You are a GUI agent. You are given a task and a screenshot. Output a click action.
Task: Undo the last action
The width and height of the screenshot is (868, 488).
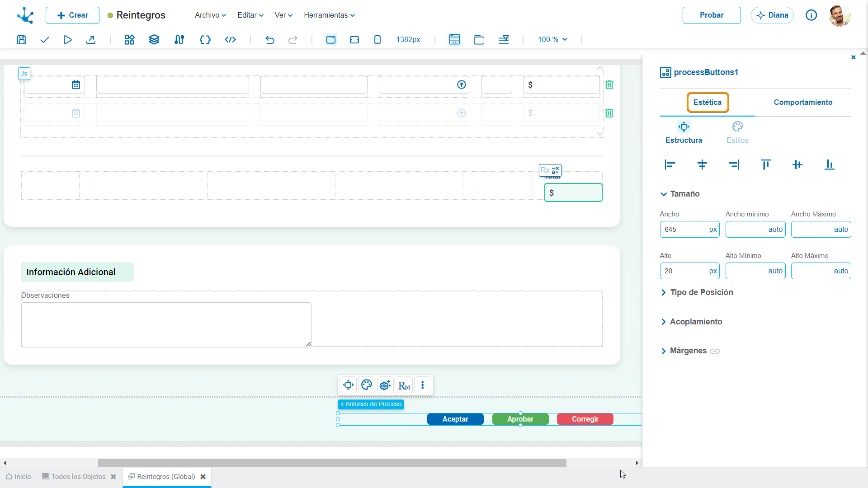(270, 40)
